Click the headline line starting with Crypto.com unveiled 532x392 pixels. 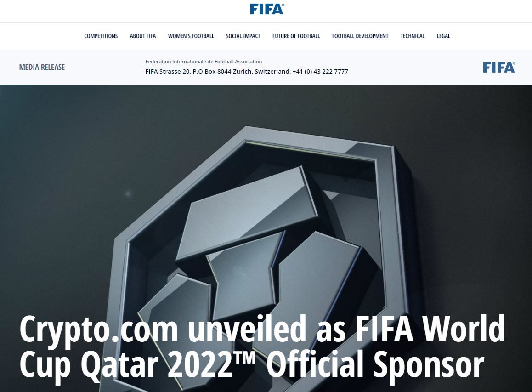tap(262, 329)
